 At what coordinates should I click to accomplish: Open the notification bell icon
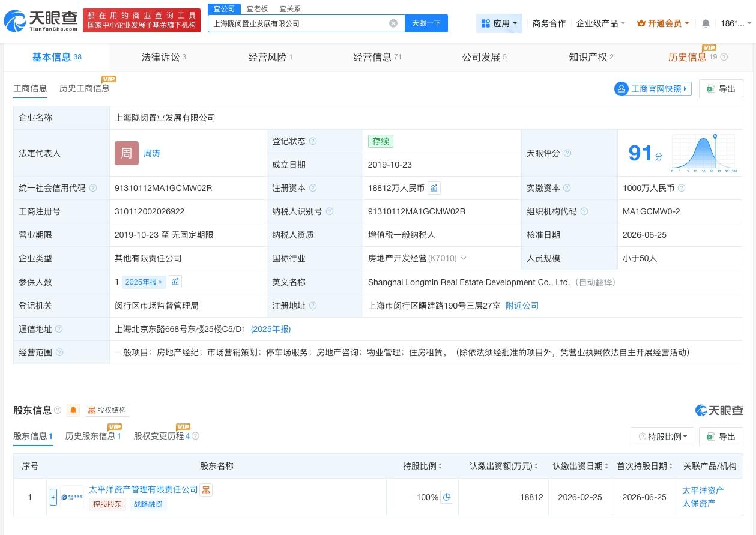(x=706, y=23)
